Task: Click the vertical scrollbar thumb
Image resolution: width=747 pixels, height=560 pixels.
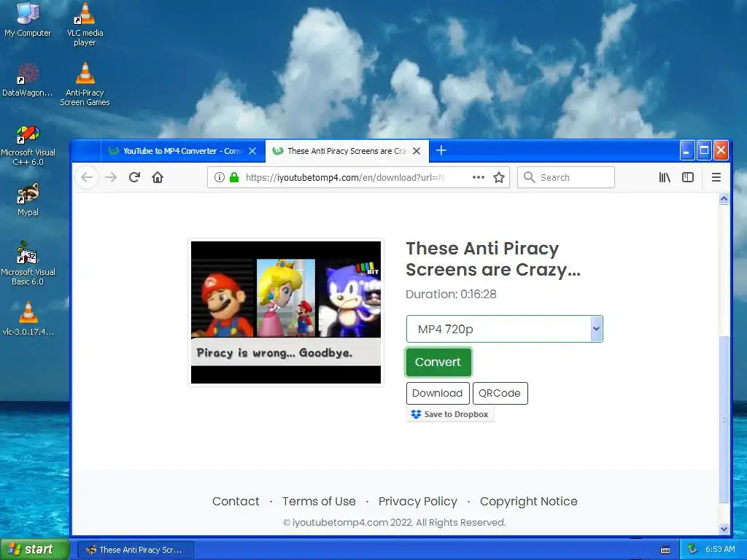Action: (724, 419)
